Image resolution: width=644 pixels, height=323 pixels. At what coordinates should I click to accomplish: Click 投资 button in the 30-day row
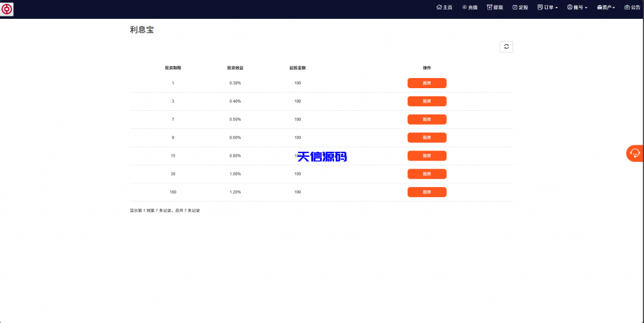[x=426, y=174]
